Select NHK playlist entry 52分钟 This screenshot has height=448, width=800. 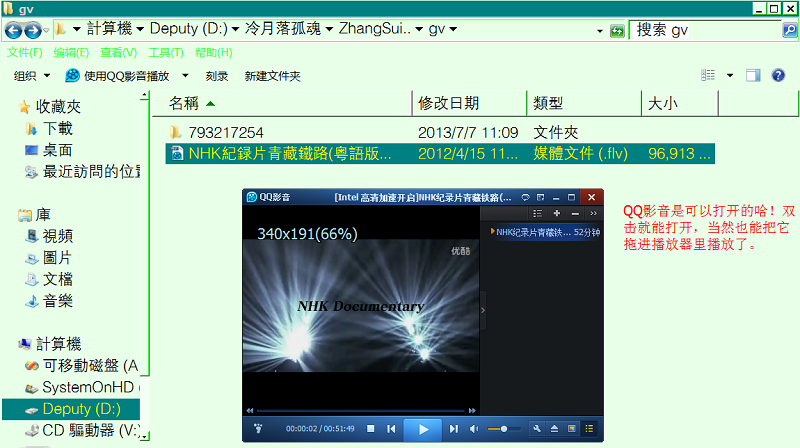click(545, 232)
